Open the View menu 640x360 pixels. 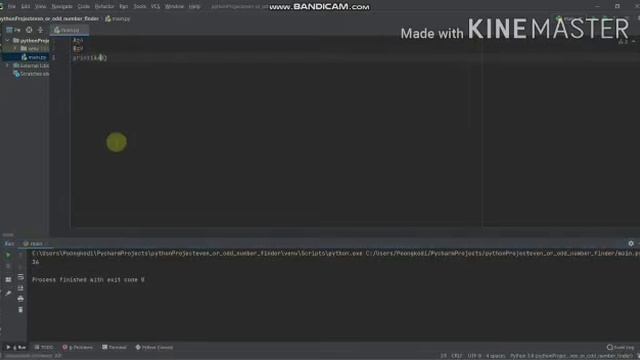coord(40,7)
